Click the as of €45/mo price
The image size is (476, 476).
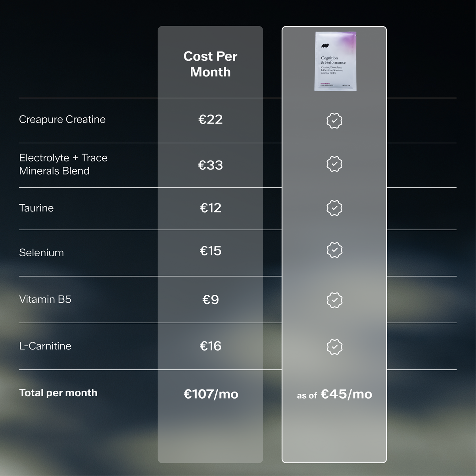[x=334, y=394]
